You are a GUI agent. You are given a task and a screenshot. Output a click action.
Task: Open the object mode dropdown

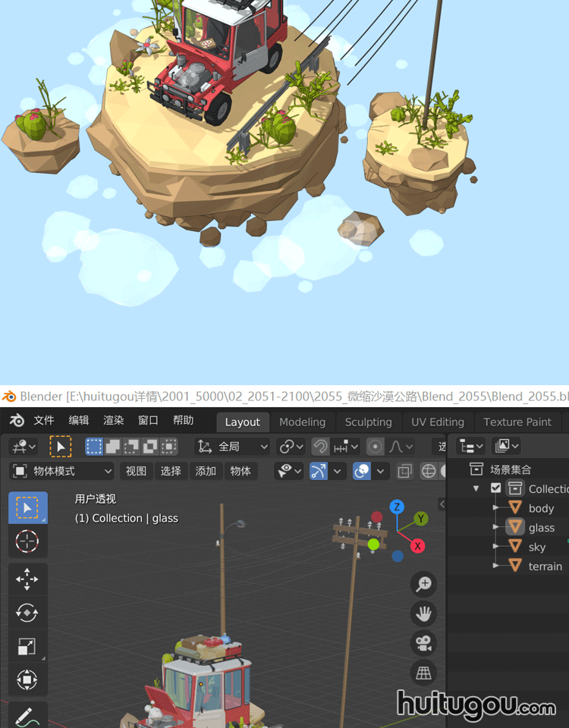pyautogui.click(x=63, y=471)
